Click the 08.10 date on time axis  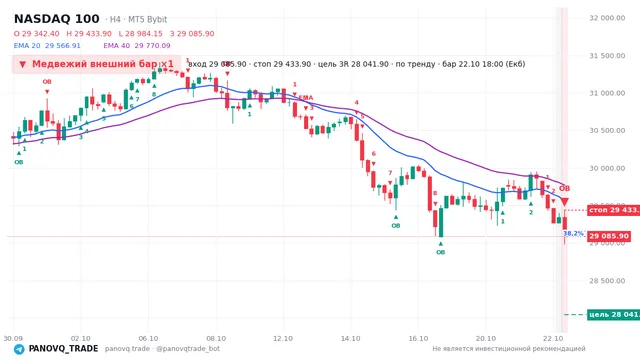(216, 338)
